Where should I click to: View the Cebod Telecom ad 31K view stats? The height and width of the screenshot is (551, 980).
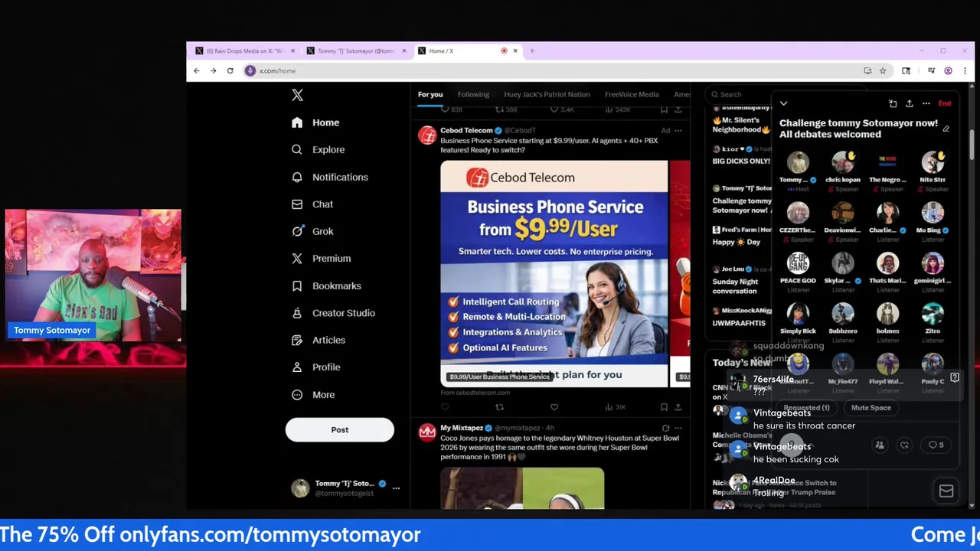(616, 407)
